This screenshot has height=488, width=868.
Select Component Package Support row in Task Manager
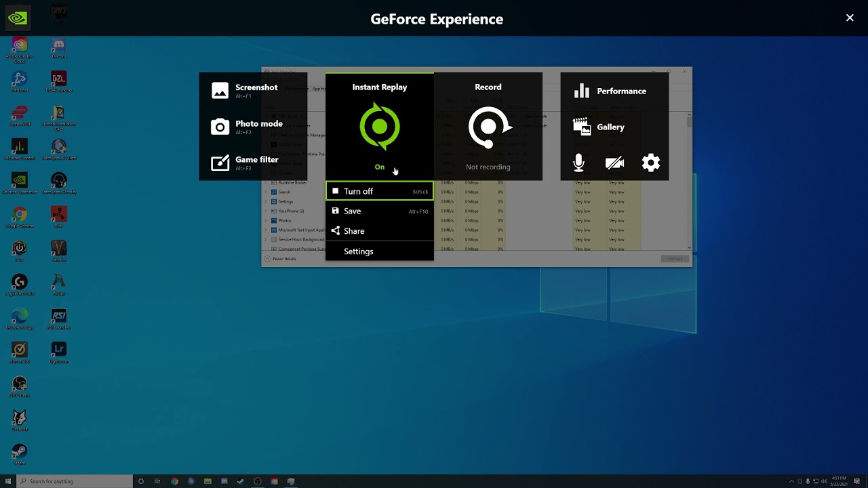click(x=298, y=249)
